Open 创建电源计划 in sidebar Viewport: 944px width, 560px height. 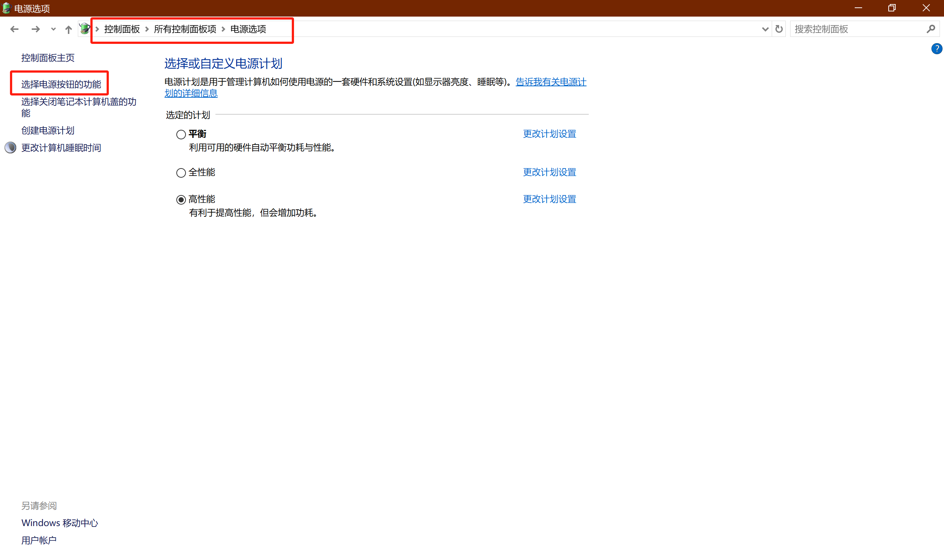[x=48, y=131]
